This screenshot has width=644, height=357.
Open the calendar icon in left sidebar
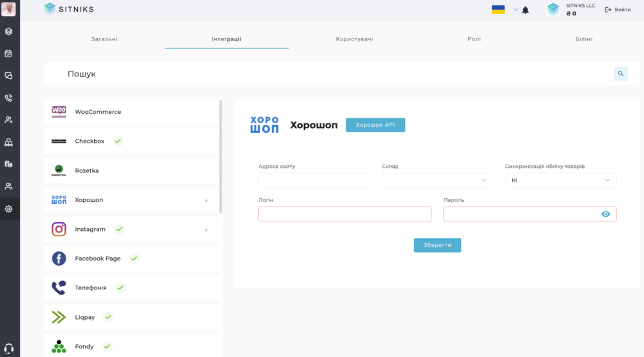8,54
